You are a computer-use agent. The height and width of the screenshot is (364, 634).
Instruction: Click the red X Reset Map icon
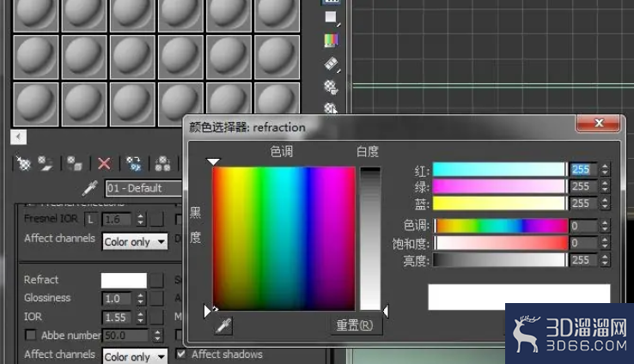[x=104, y=164]
